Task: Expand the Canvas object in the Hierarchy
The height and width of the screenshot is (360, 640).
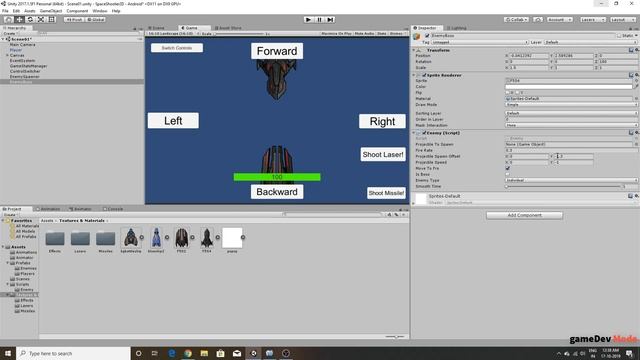Action: point(7,55)
